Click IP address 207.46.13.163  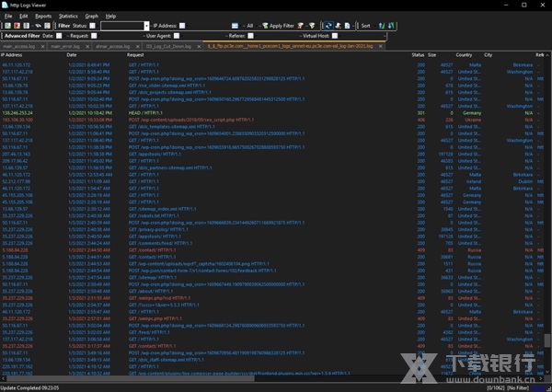[17, 155]
